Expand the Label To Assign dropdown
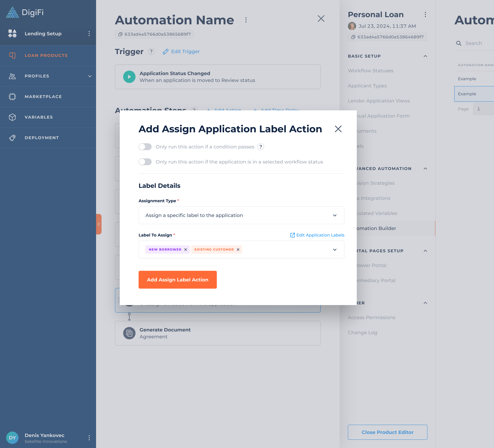Viewport: 494px width, 448px height. tap(335, 250)
